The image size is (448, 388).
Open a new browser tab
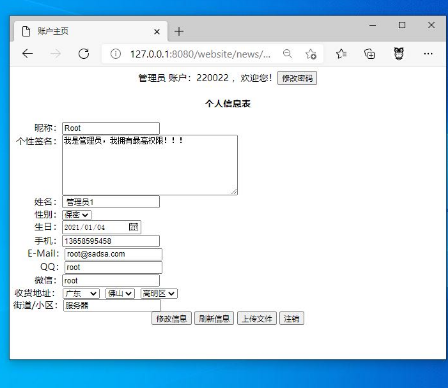click(179, 32)
